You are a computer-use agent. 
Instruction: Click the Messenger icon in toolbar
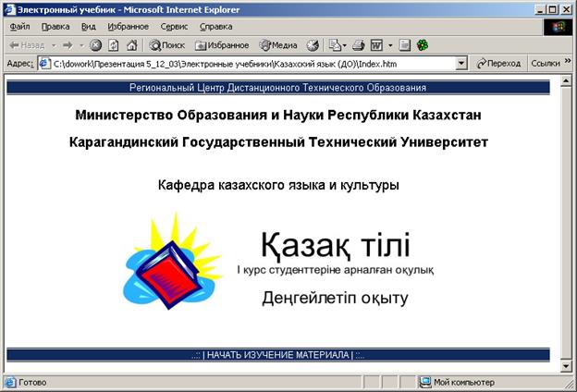[x=423, y=44]
